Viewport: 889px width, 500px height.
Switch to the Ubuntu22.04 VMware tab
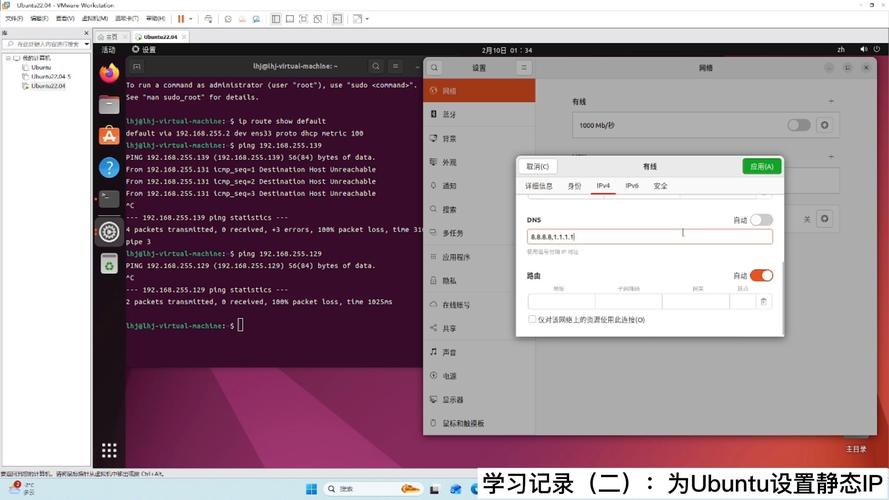[x=159, y=37]
